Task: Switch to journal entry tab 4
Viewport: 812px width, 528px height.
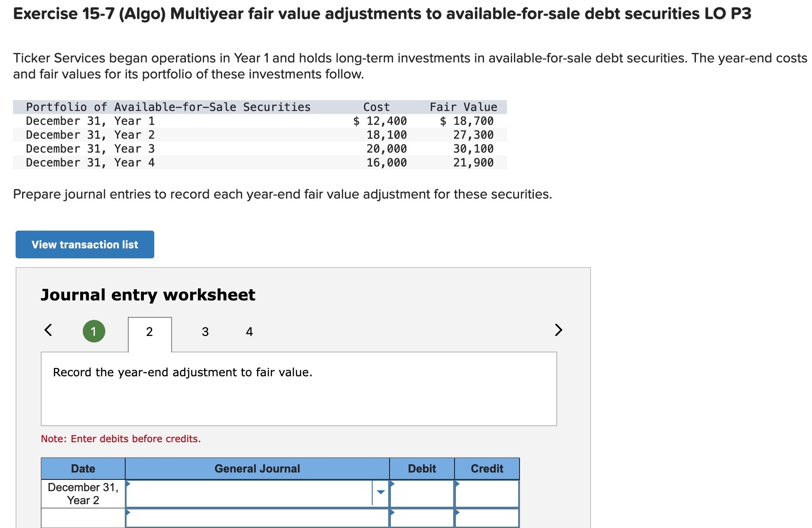Action: 249,332
